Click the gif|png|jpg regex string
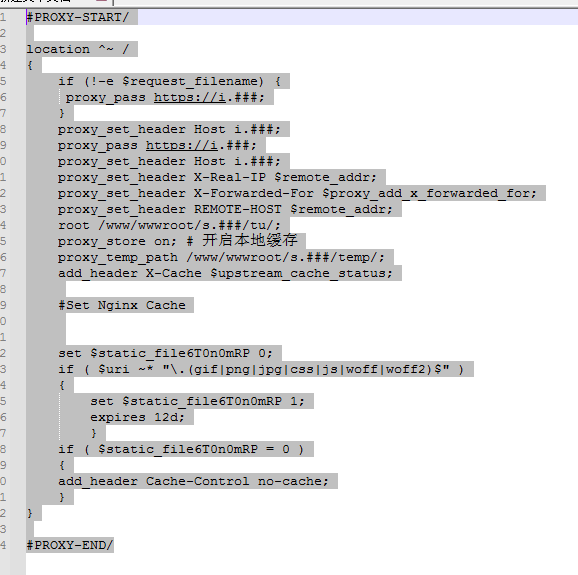 (x=306, y=369)
